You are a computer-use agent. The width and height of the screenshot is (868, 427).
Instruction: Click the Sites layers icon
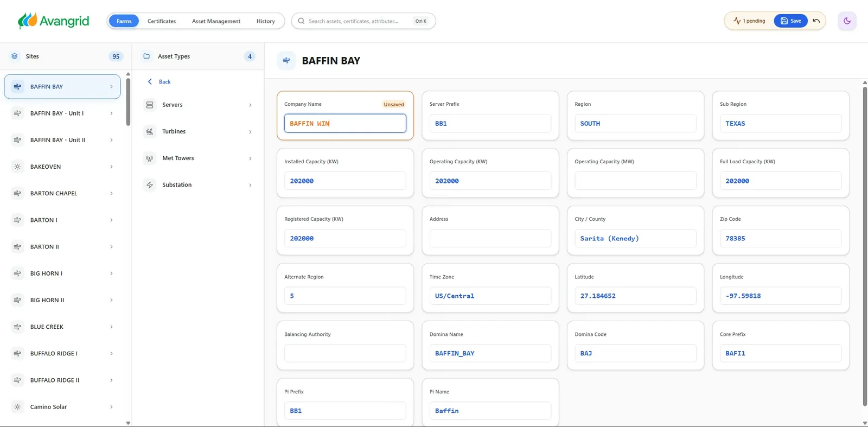click(x=15, y=56)
